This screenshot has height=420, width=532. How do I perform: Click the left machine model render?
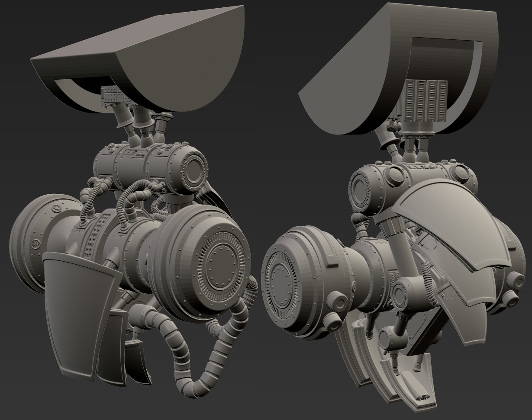(x=133, y=201)
